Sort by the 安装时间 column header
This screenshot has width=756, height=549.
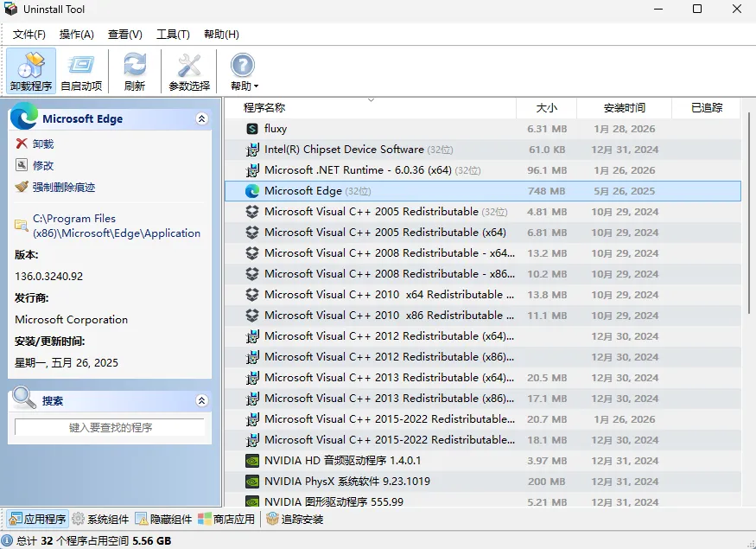coord(624,108)
